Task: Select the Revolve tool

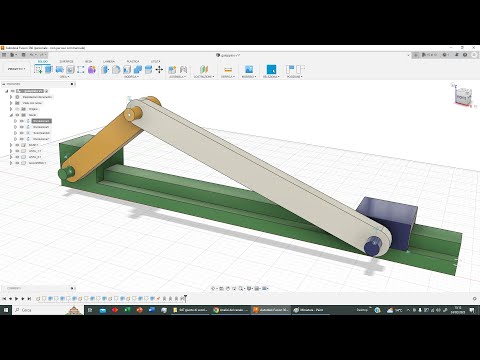Action: (60, 69)
